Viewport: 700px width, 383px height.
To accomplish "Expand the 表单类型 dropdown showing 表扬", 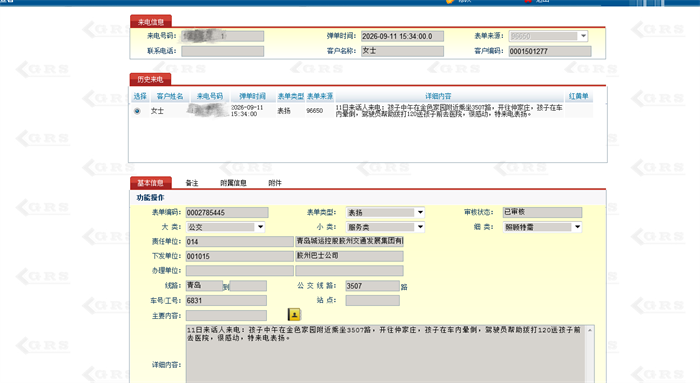I will 420,212.
